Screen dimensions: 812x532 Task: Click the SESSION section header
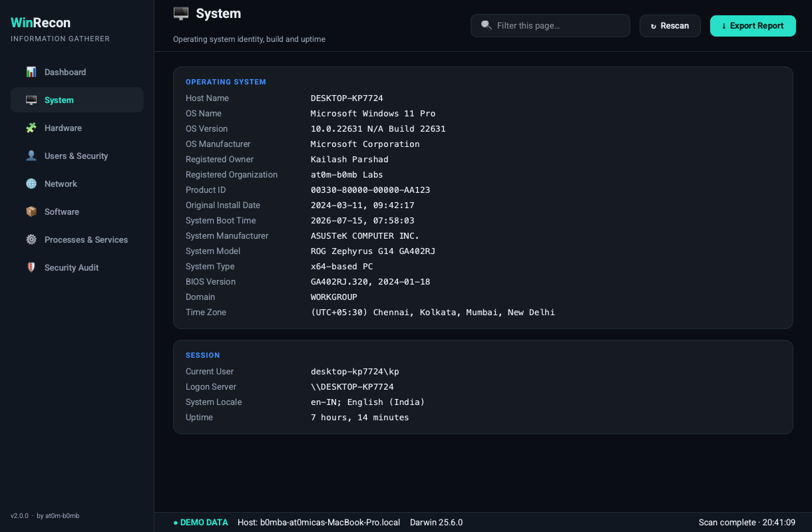[x=203, y=356]
